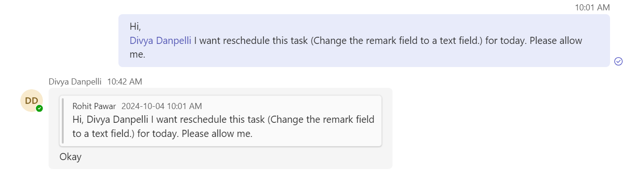Screen dimensions: 644x187
Task: Click the blank chat area below the messages
Action: click(x=322, y=178)
